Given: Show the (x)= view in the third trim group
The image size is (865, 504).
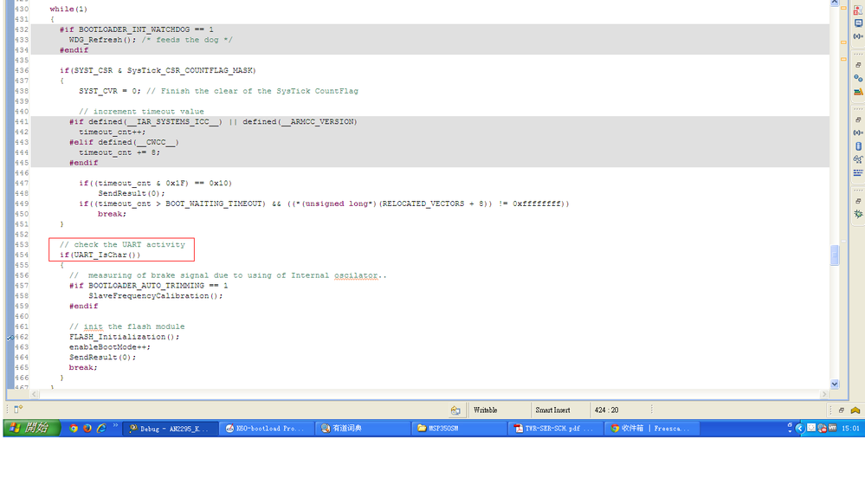Looking at the screenshot, I should (858, 133).
